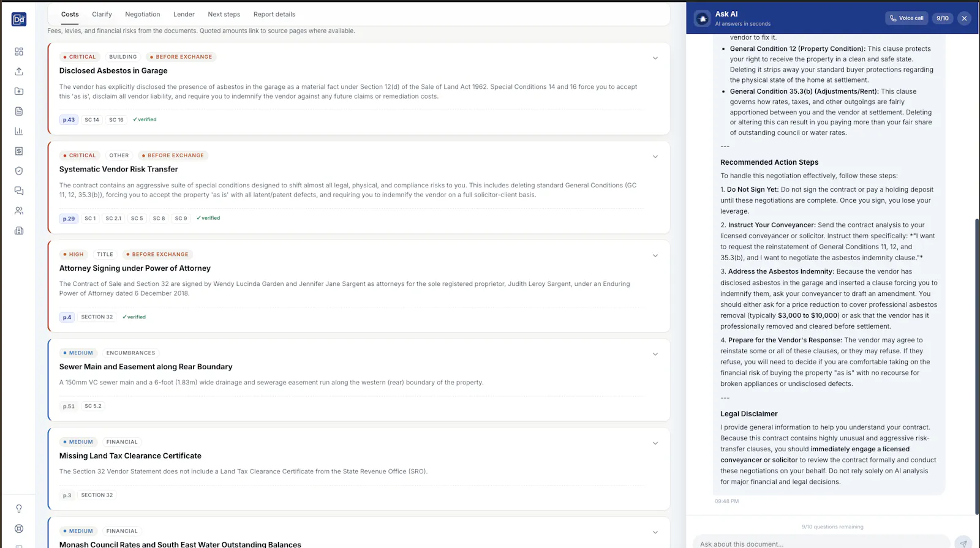980x548 pixels.
Task: Click the HIGH severity badge
Action: [x=73, y=254]
